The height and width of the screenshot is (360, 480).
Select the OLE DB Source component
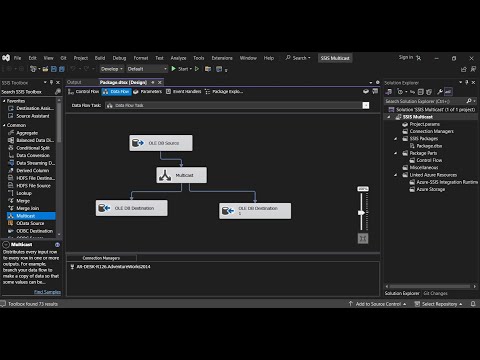click(161, 143)
